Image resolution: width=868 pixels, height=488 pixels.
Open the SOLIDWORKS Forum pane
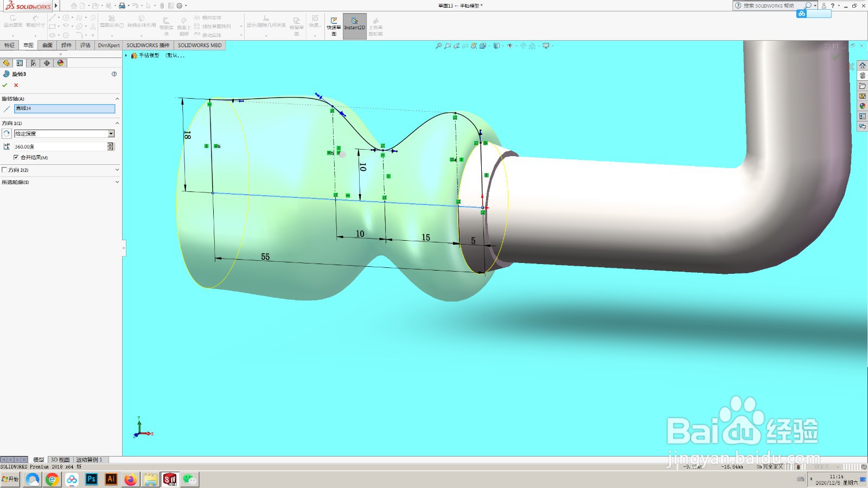[863, 126]
